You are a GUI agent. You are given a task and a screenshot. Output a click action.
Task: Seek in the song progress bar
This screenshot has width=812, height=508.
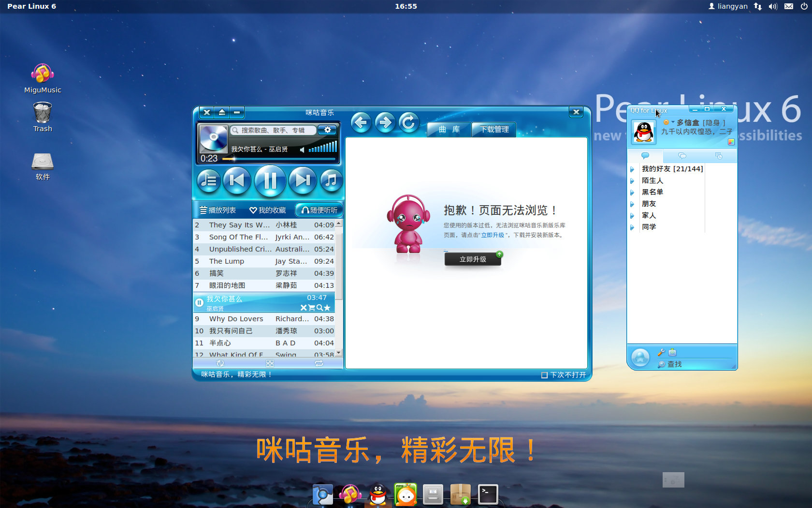point(279,159)
